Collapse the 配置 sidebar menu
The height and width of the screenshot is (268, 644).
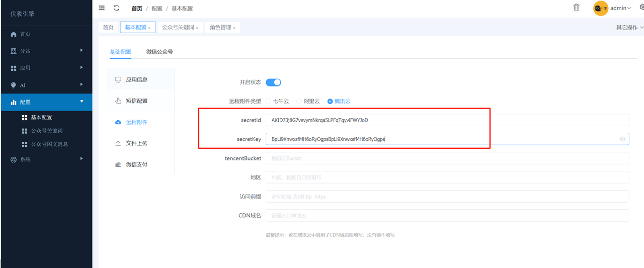point(82,102)
